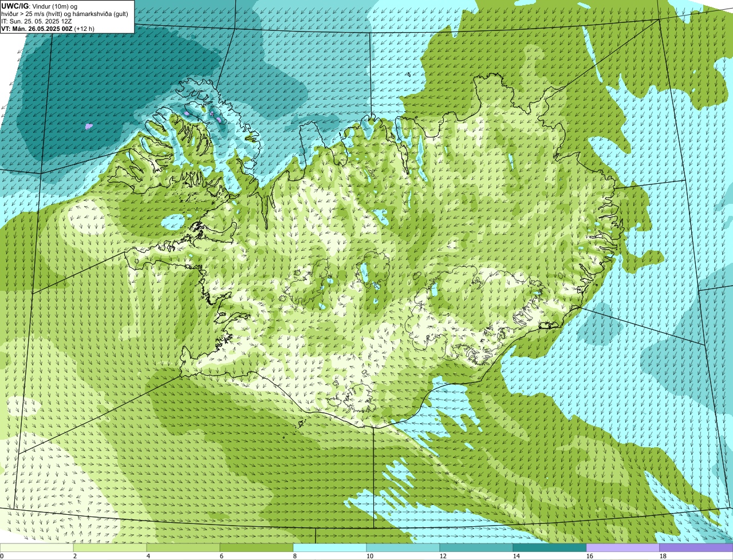The image size is (733, 560).
Task: Click the pale yellow 0–2 legend swatch
Action: tap(37, 548)
